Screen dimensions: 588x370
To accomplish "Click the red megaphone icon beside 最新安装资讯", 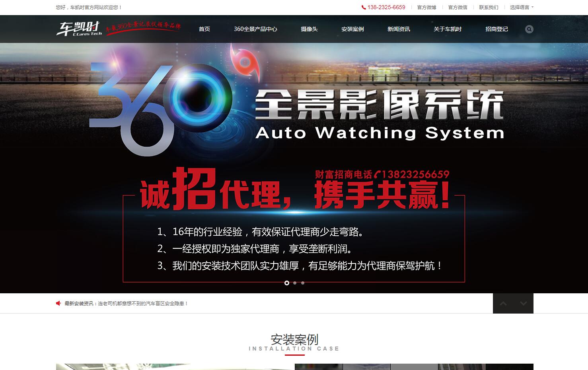I will point(58,303).
